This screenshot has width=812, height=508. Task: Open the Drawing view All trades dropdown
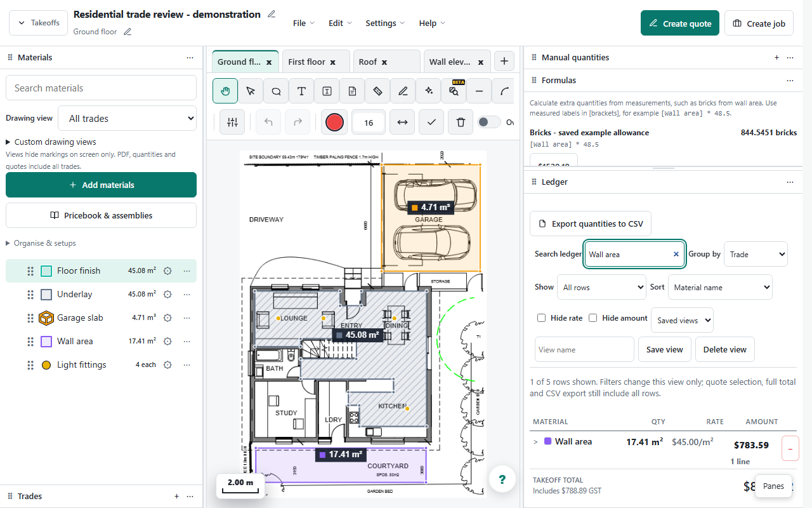(x=127, y=118)
